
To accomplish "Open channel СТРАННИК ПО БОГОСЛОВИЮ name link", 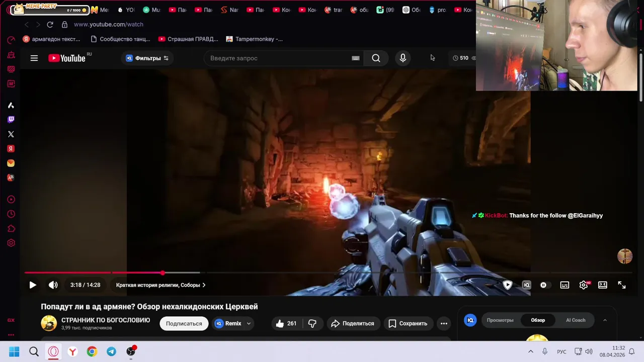I will [106, 320].
